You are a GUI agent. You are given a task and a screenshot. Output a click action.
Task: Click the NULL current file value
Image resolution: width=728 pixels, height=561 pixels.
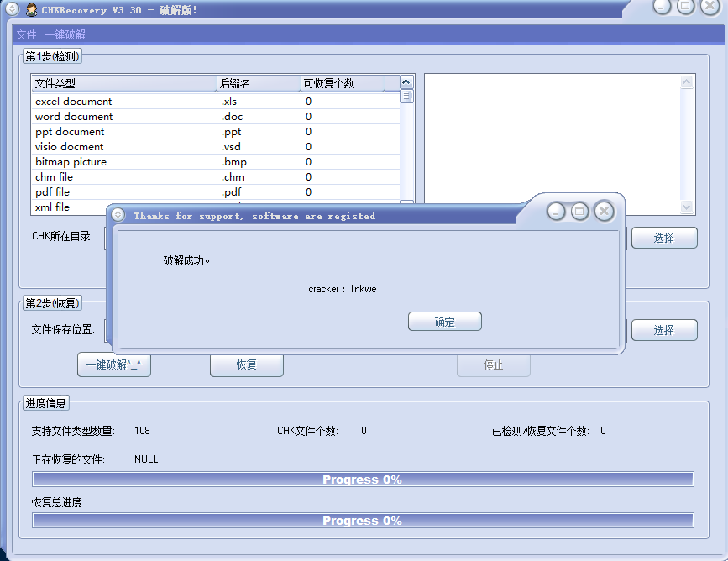pos(146,459)
